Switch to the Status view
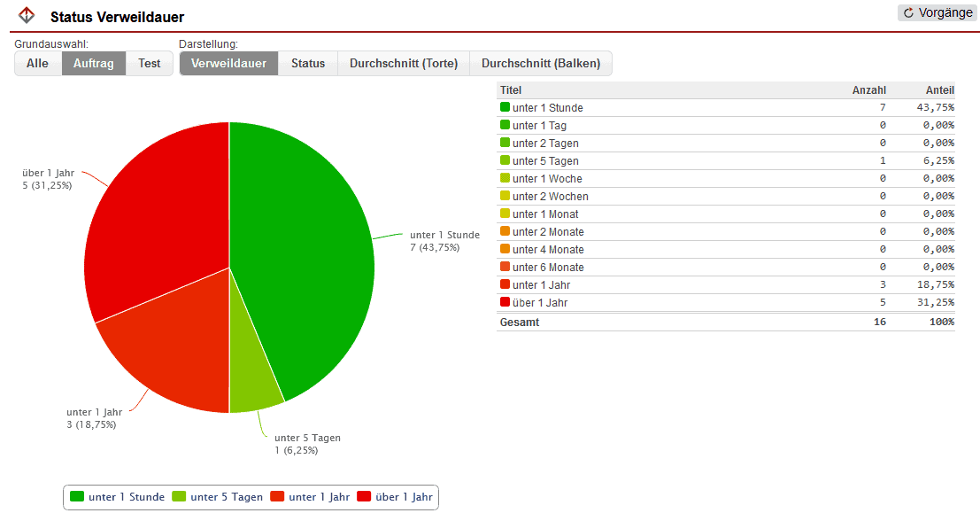Image resolution: width=980 pixels, height=513 pixels. point(308,64)
